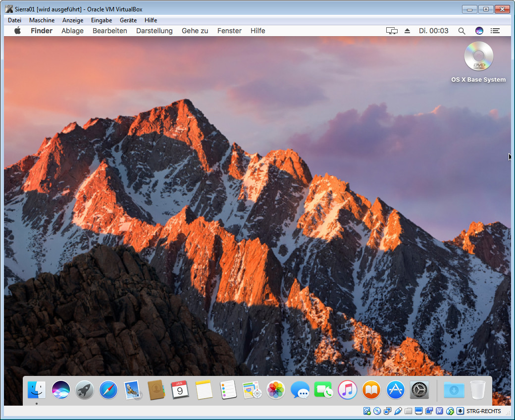Launch Safari browser from the Dock
Image resolution: width=515 pixels, height=420 pixels.
(x=108, y=390)
